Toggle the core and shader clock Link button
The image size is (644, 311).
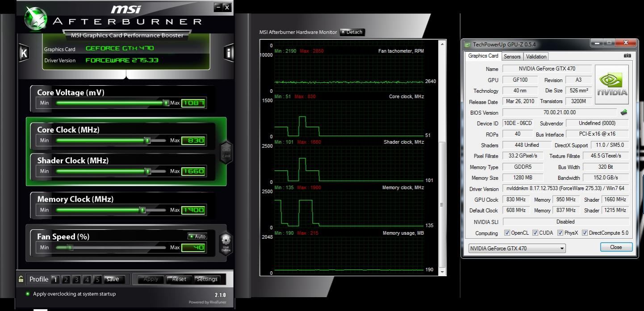pyautogui.click(x=226, y=153)
